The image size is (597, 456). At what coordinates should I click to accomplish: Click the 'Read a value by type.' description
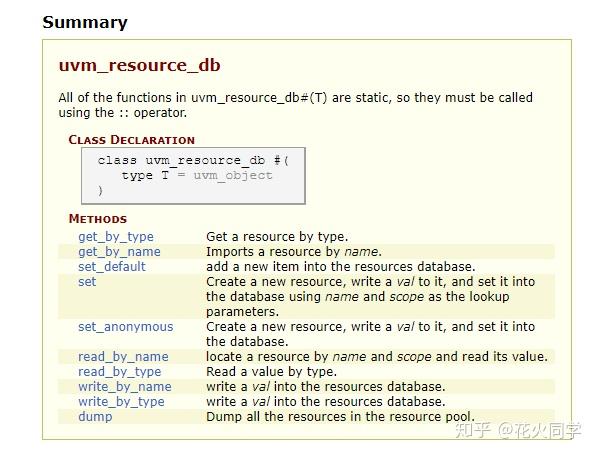coord(271,371)
